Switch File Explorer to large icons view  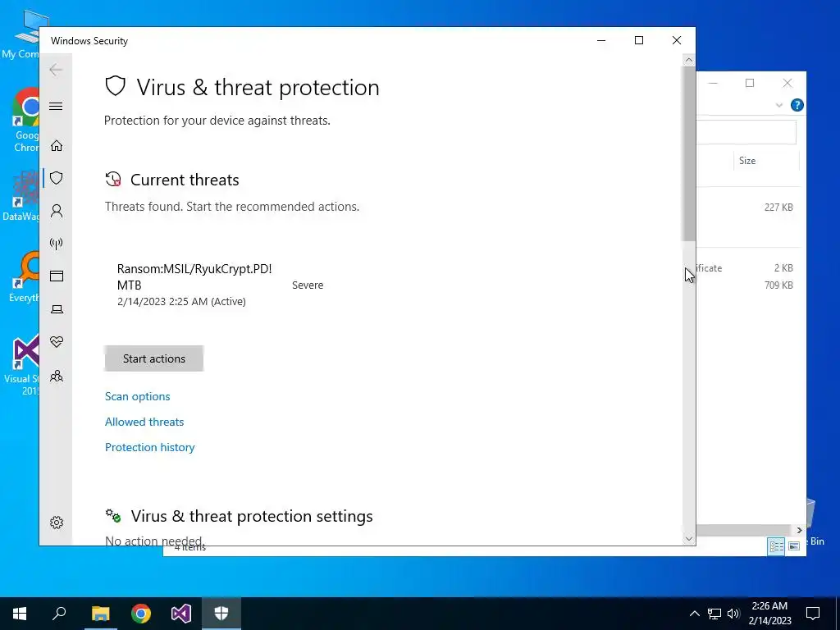(794, 546)
